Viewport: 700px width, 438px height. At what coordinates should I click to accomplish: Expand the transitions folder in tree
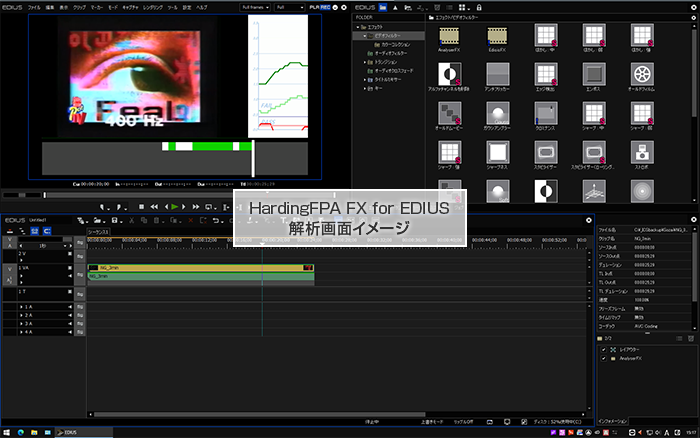365,62
